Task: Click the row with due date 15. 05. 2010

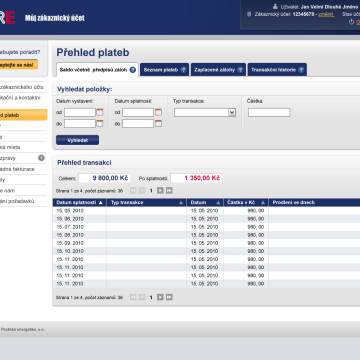Action: (x=206, y=211)
